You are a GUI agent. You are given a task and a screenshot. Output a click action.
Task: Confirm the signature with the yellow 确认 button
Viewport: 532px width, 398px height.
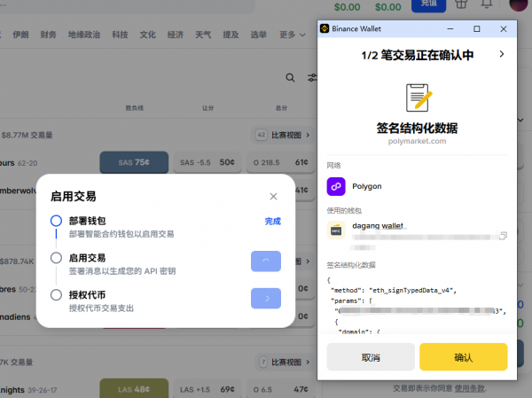(463, 356)
